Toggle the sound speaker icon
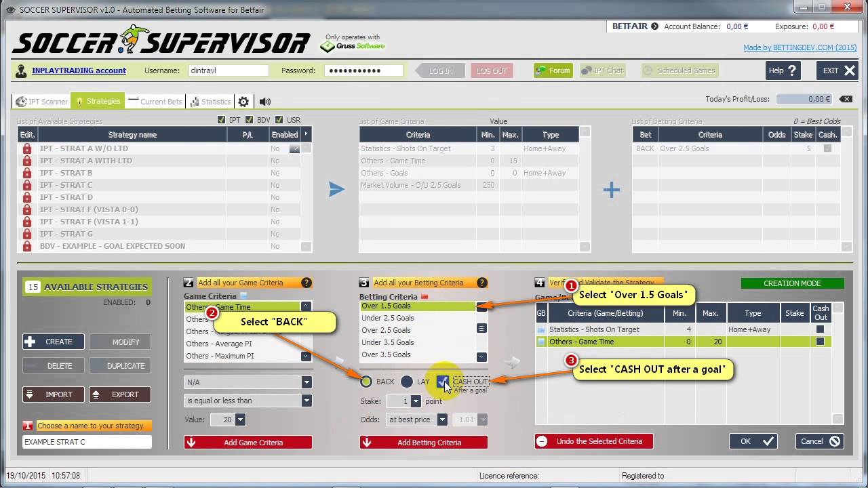Screen dimensions: 868x488 click(265, 102)
